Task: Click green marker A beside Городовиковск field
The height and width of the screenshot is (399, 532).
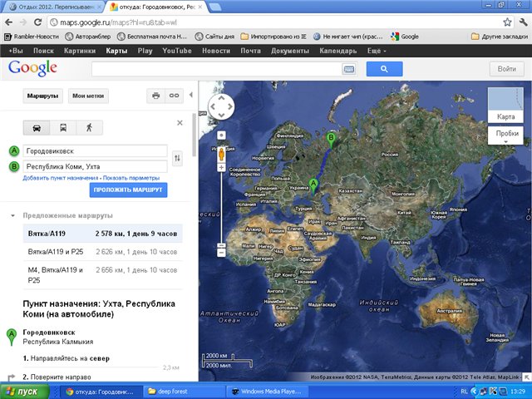Action: pos(14,150)
